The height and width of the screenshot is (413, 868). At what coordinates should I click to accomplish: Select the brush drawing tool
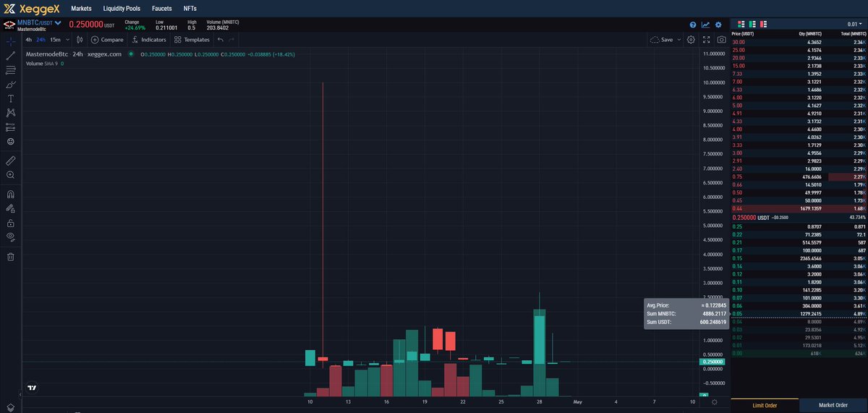(x=10, y=85)
